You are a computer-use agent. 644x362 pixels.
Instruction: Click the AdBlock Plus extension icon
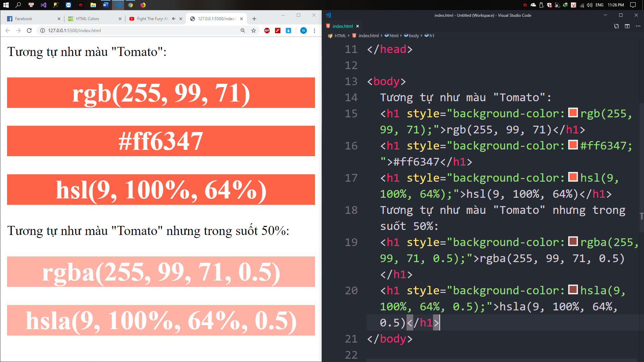coord(267,31)
